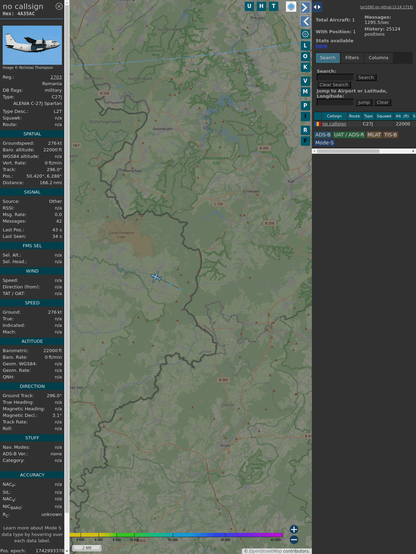Screen dimensions: 416x554
Task: Zoom out the map with minus icon
Action: [294, 540]
